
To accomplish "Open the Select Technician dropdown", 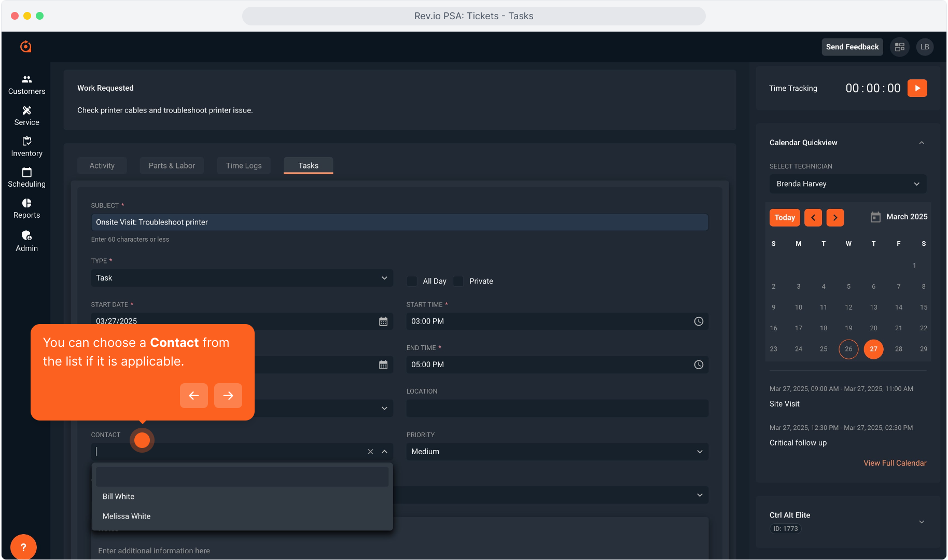I will tap(847, 184).
